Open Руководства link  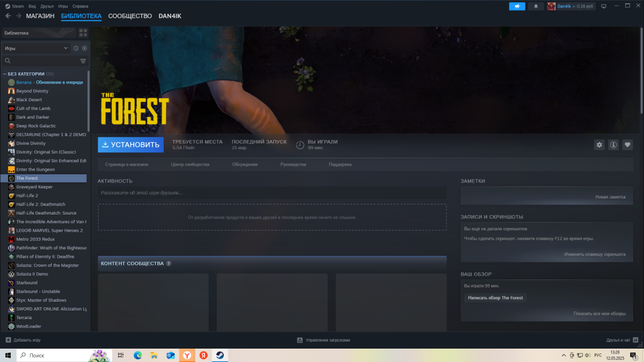pos(293,165)
